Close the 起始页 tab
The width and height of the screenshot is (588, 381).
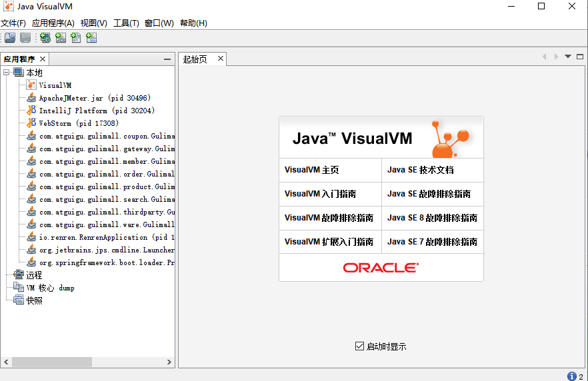(x=221, y=59)
